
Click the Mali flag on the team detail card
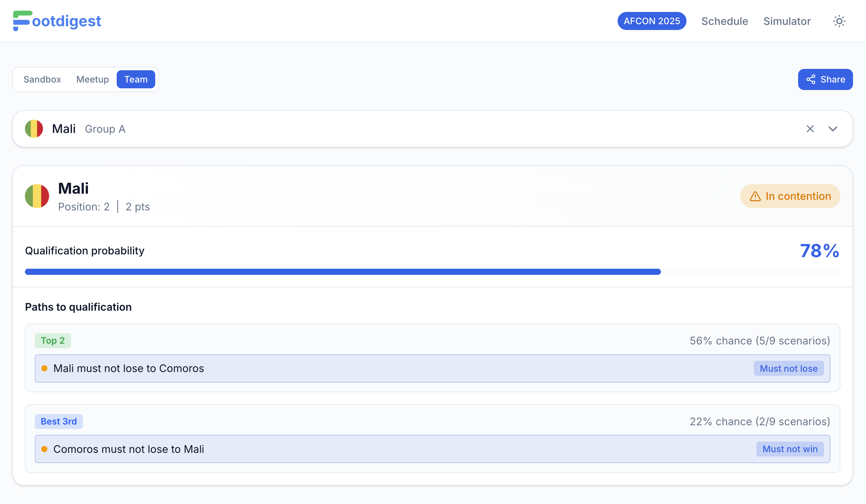pos(37,196)
